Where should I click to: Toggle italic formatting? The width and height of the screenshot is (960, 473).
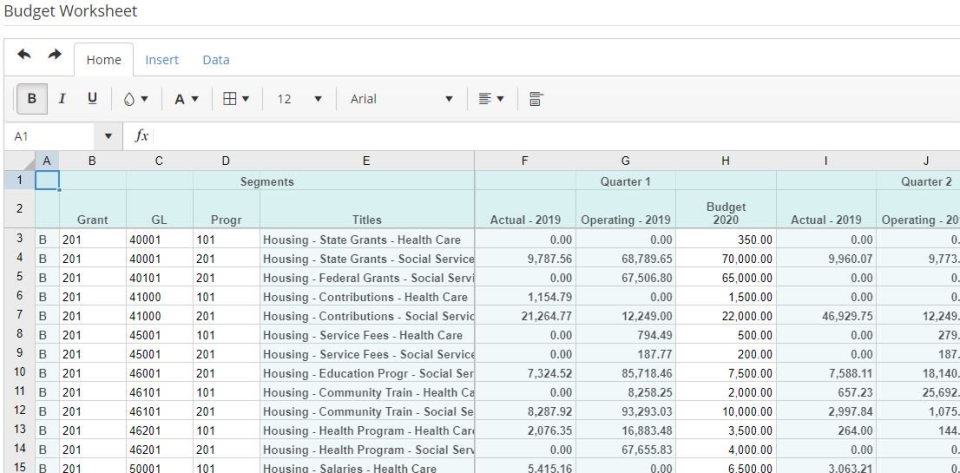(x=62, y=100)
